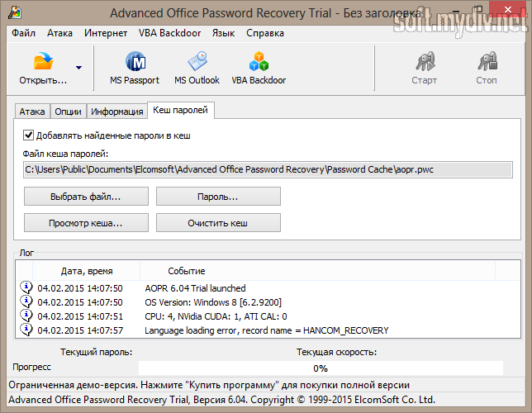This screenshot has width=532, height=413.
Task: Open the Интернет menu
Action: 106,33
